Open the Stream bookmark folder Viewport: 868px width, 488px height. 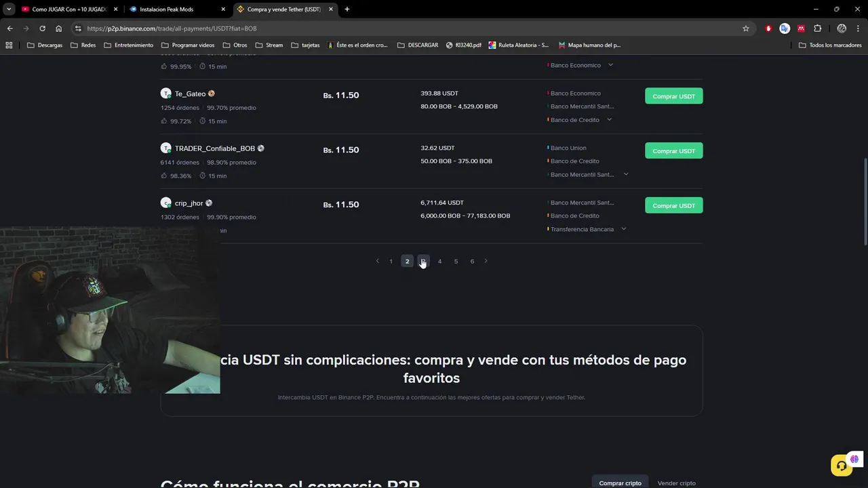click(x=269, y=45)
